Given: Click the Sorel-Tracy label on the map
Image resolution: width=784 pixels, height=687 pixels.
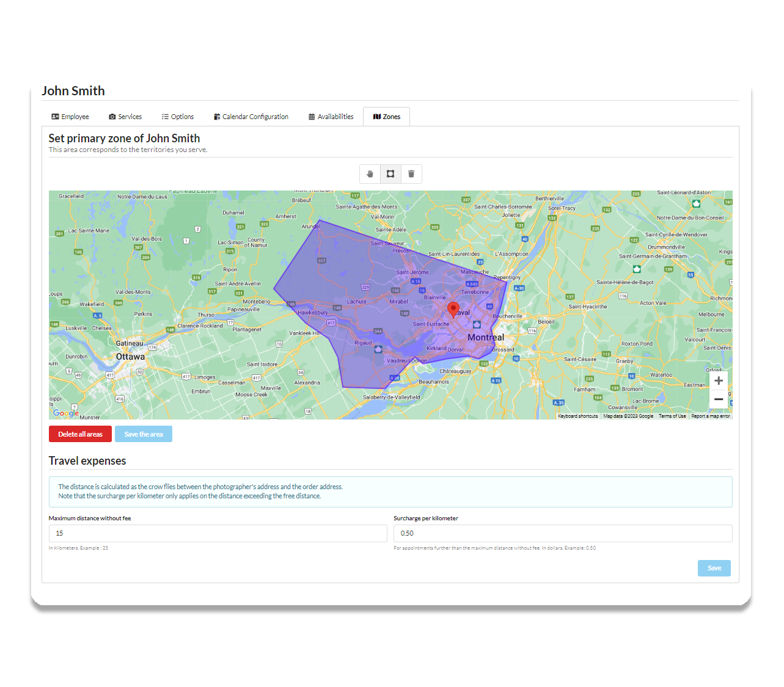Looking at the screenshot, I should pos(562,208).
